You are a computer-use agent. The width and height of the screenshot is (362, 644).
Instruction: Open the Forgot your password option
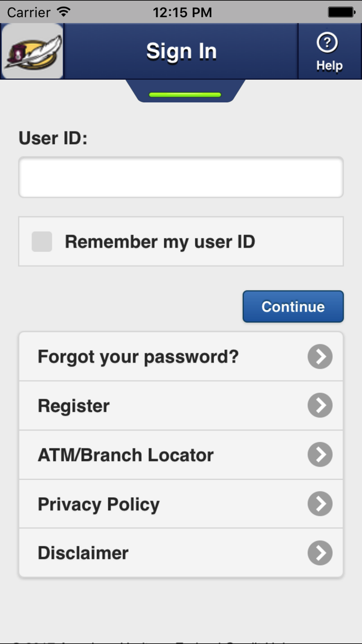pos(181,356)
